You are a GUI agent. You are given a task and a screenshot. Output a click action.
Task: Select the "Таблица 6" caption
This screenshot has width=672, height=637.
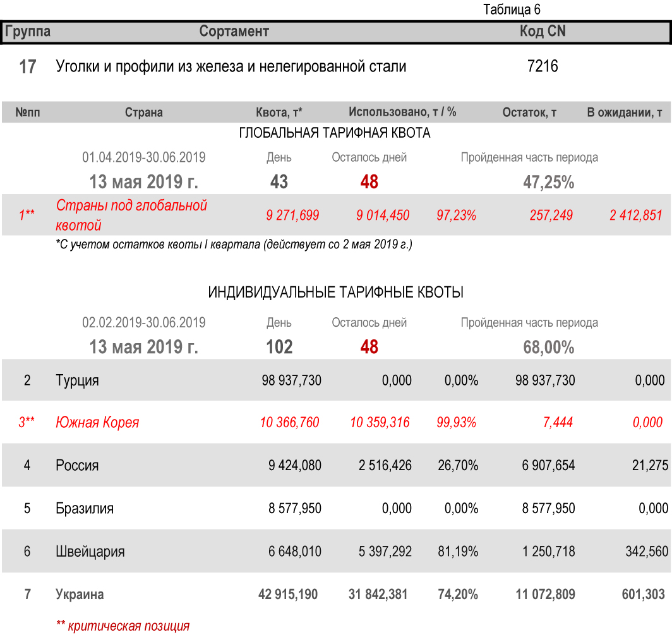coord(512,9)
